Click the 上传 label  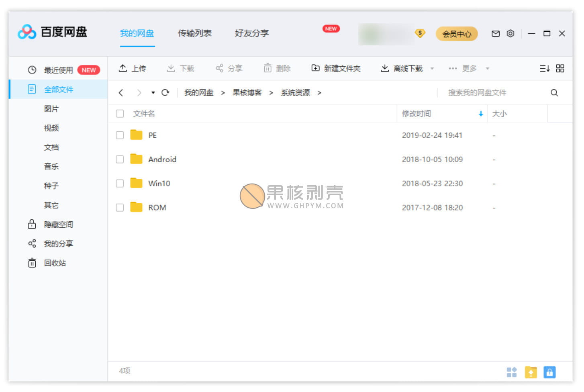point(139,69)
